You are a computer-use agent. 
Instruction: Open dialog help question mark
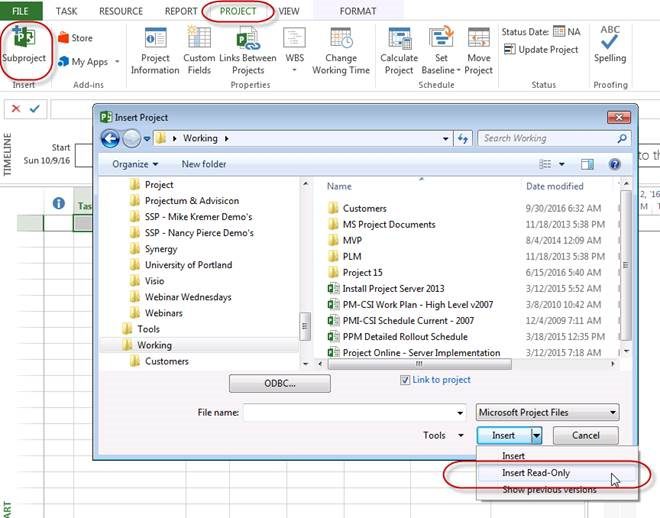615,164
